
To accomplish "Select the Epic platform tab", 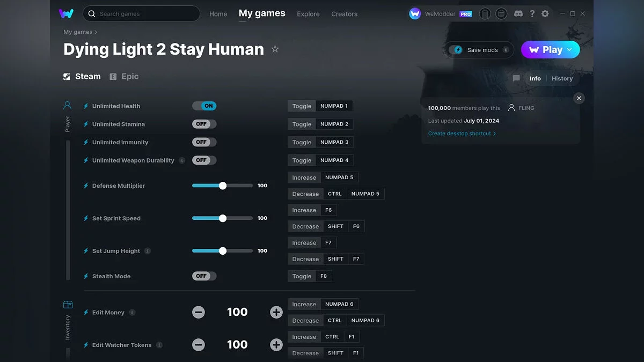I will coord(124,76).
